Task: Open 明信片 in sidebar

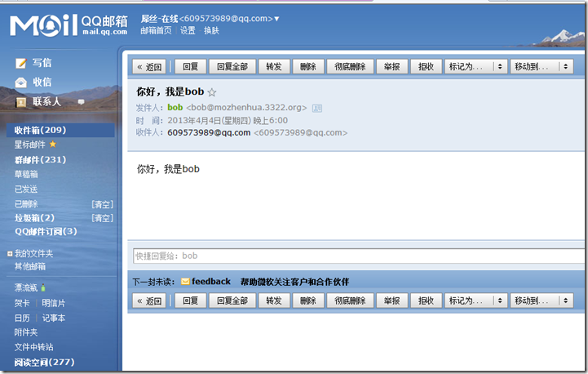Action: tap(53, 303)
